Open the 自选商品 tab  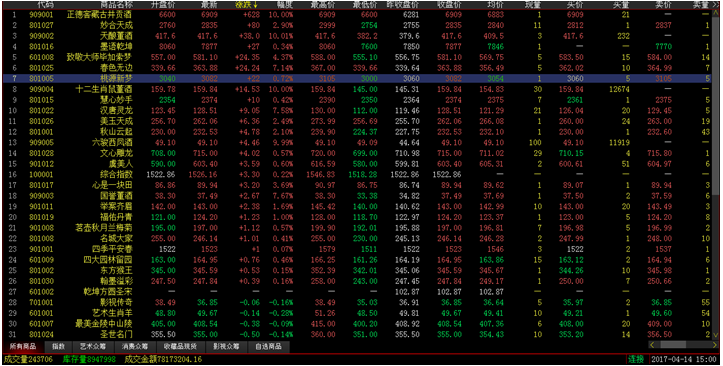(268, 347)
